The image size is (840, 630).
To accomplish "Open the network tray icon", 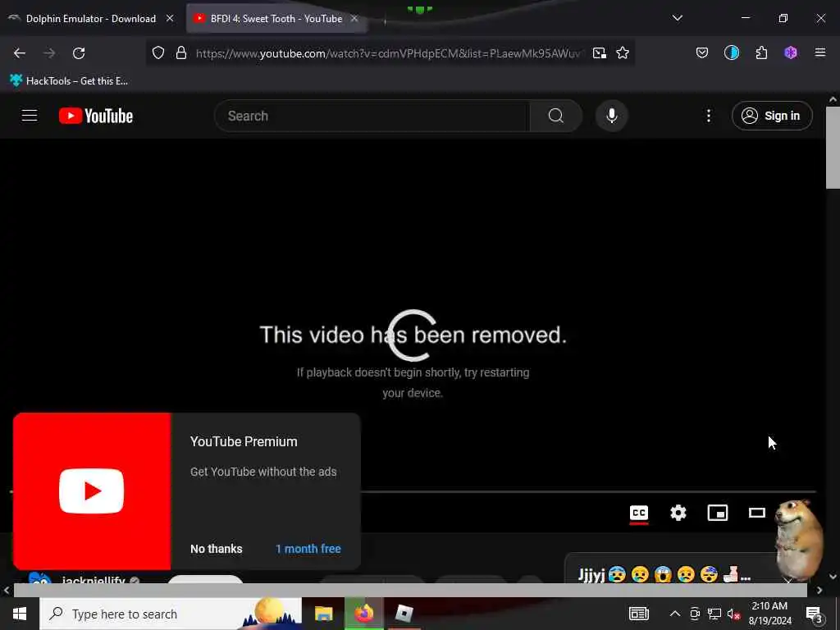I will [x=714, y=614].
